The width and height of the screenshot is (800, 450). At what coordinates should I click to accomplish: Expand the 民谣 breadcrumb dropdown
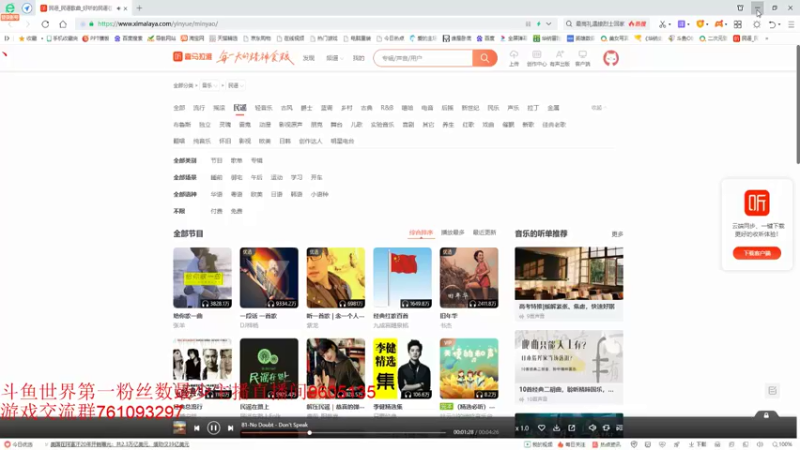pos(236,85)
